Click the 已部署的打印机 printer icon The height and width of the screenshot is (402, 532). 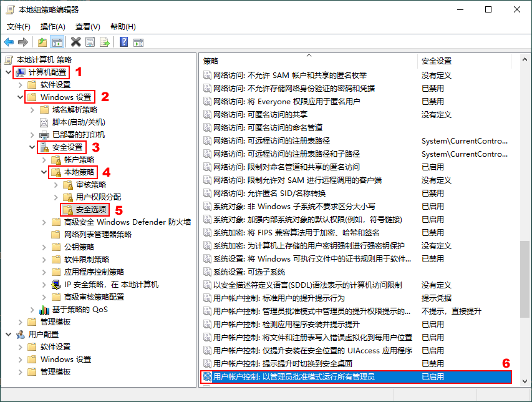tap(44, 135)
